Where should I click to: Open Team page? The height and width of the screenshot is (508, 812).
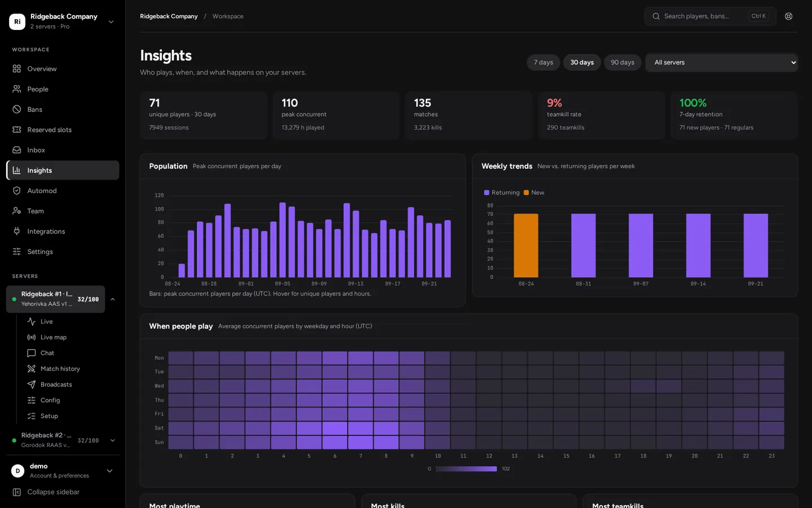63,211
